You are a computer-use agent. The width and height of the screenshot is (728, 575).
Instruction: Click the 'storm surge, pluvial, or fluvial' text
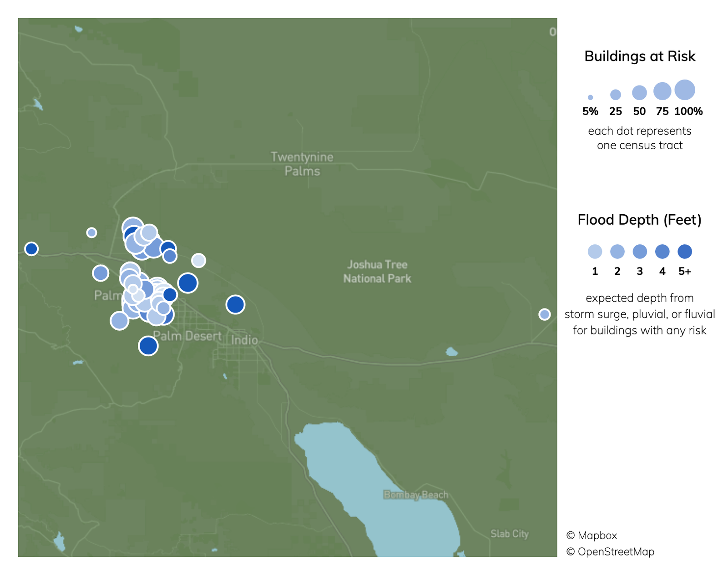(x=640, y=314)
